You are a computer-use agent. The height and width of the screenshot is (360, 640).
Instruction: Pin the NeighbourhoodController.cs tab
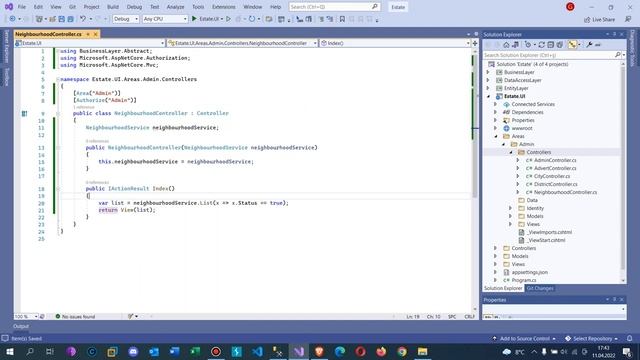(x=88, y=34)
